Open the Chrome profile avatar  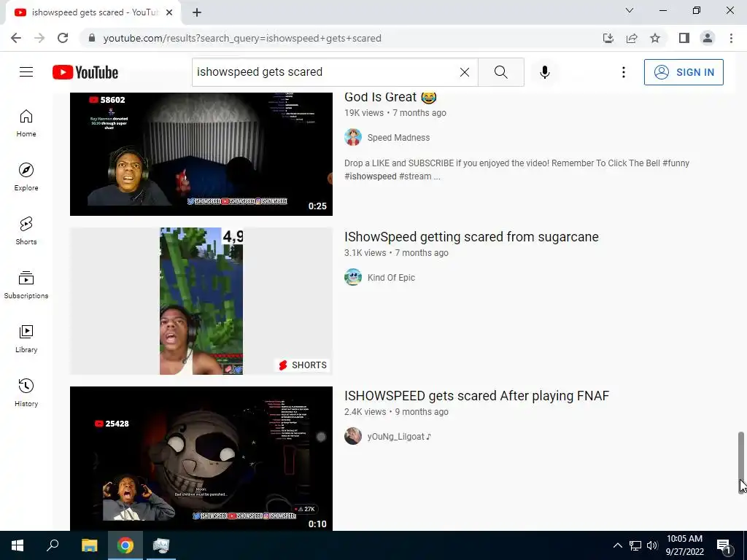point(708,38)
